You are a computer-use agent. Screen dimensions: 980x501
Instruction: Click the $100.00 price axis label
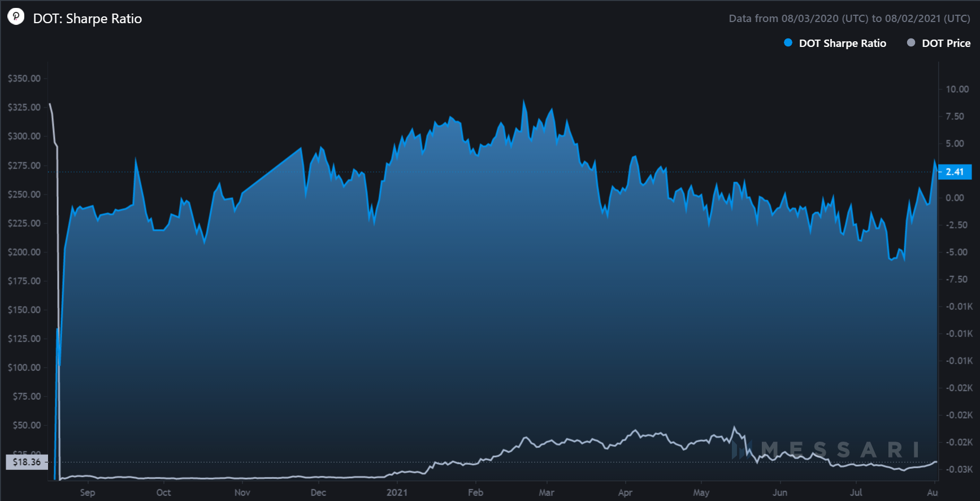[24, 368]
